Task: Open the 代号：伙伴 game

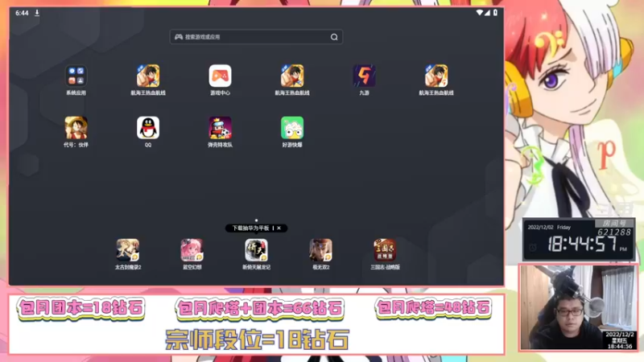Action: 76,128
